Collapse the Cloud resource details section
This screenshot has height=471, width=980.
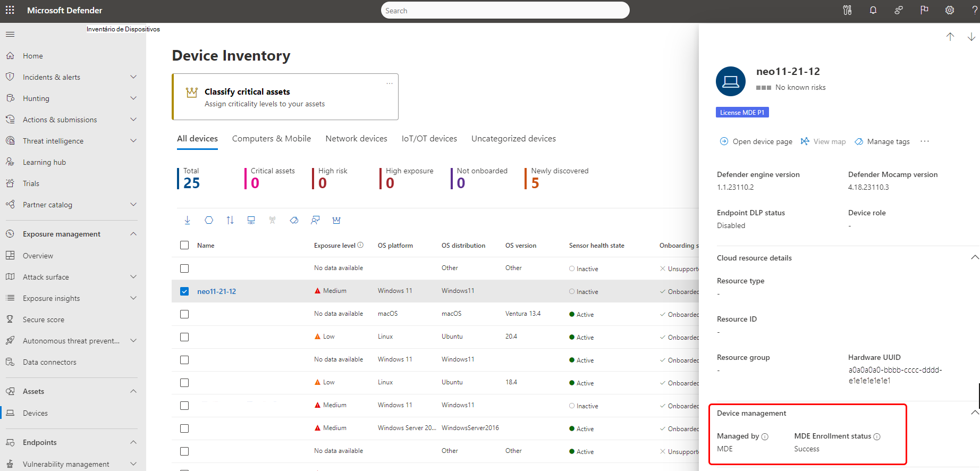974,257
